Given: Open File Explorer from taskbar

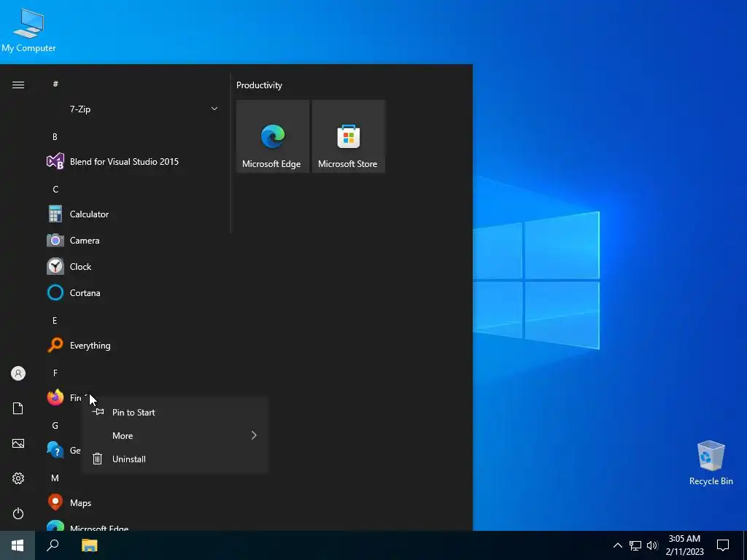Looking at the screenshot, I should (89, 545).
